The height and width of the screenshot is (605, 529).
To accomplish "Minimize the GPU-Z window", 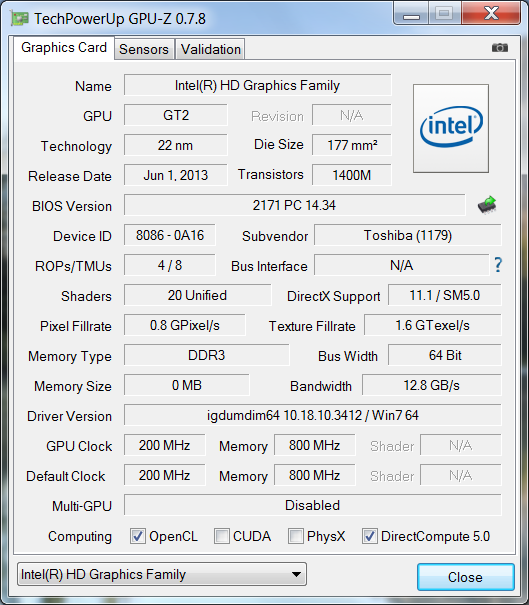I will (411, 14).
